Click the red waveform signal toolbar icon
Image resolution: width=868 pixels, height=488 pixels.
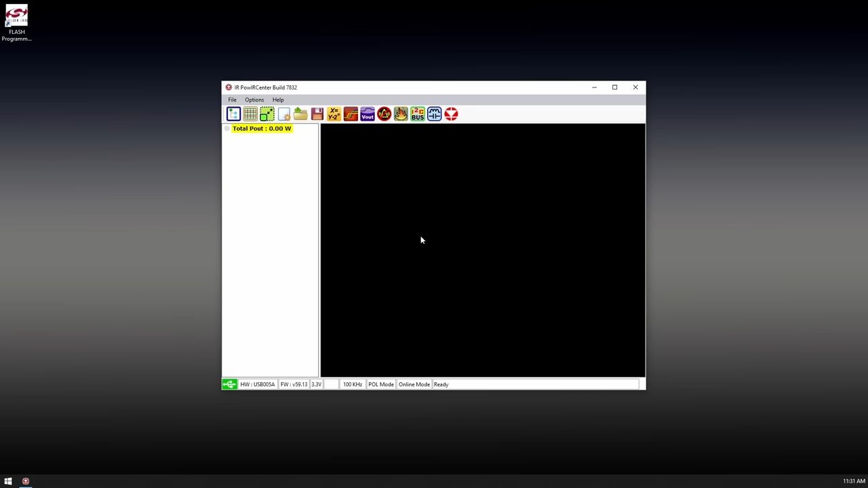351,114
